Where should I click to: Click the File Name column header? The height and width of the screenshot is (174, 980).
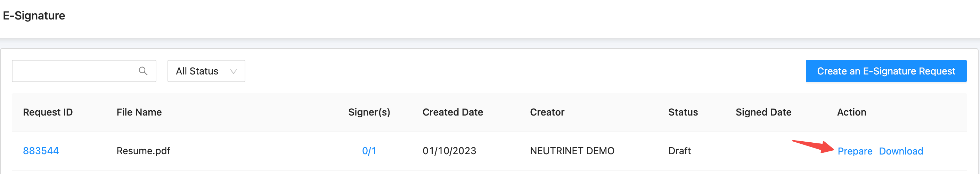click(x=139, y=112)
